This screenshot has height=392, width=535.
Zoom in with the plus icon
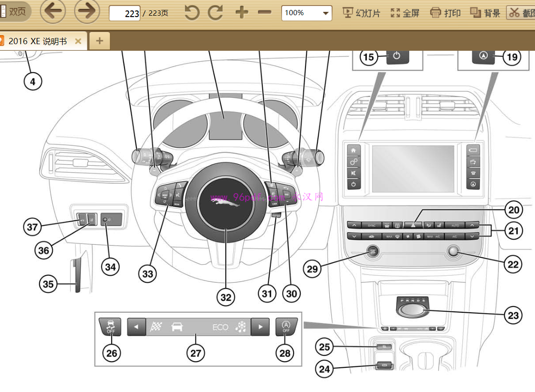pos(242,13)
